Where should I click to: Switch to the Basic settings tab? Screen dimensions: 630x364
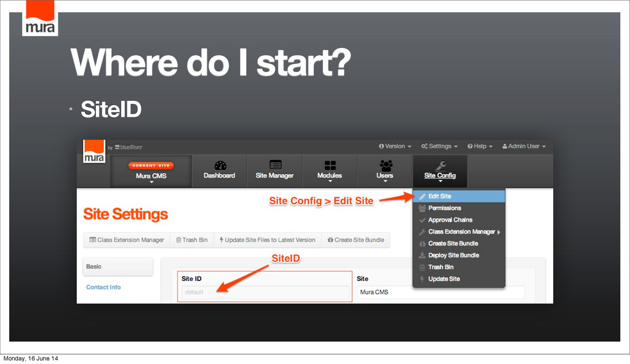[118, 267]
